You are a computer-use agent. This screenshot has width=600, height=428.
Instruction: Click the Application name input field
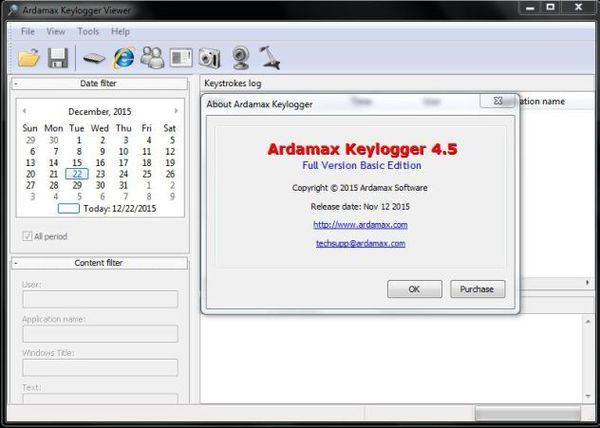pyautogui.click(x=100, y=334)
